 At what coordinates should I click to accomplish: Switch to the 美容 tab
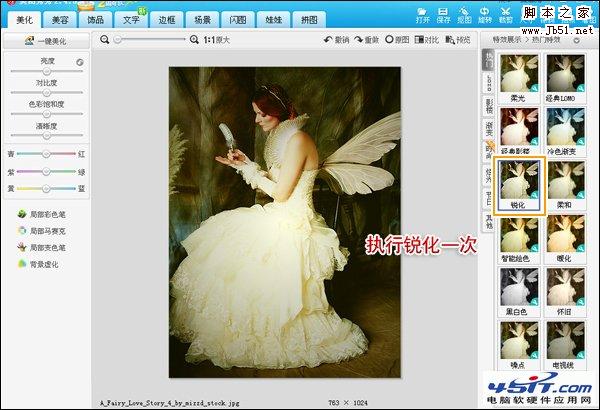click(x=60, y=20)
